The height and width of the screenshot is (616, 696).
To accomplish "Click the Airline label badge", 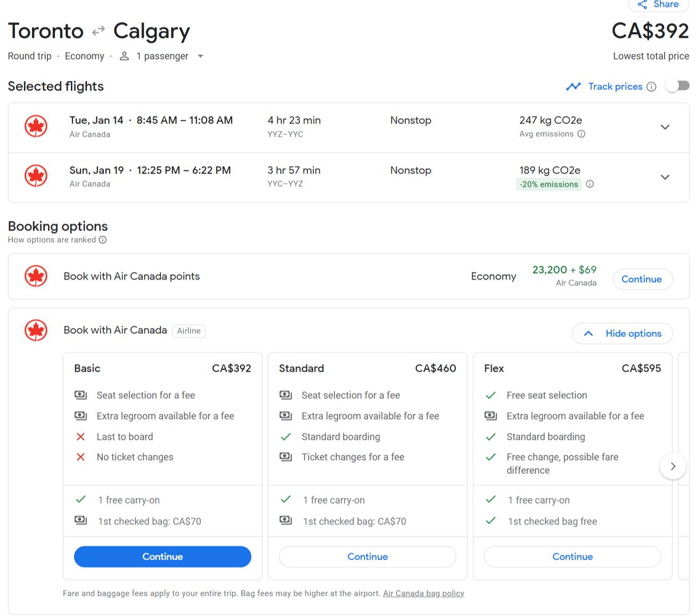I will point(189,331).
